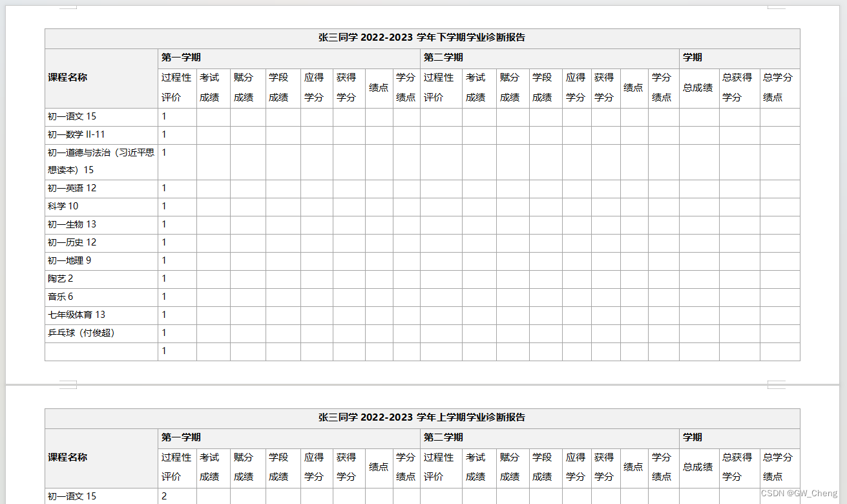Click the 下学期学业诊断报告 title of the first table
Viewport: 847px width, 504px height.
pyautogui.click(x=422, y=37)
